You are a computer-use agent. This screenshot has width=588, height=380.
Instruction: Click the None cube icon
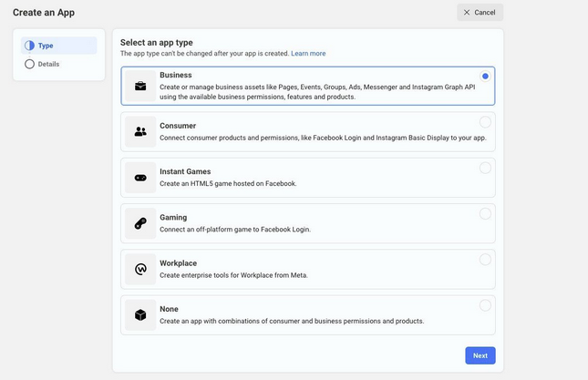point(140,314)
